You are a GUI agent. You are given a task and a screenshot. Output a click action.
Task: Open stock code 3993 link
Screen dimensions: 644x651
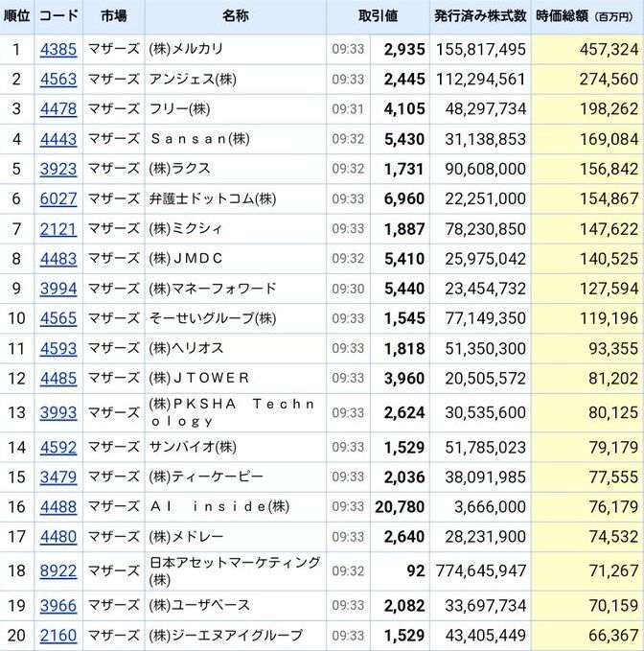pos(58,412)
